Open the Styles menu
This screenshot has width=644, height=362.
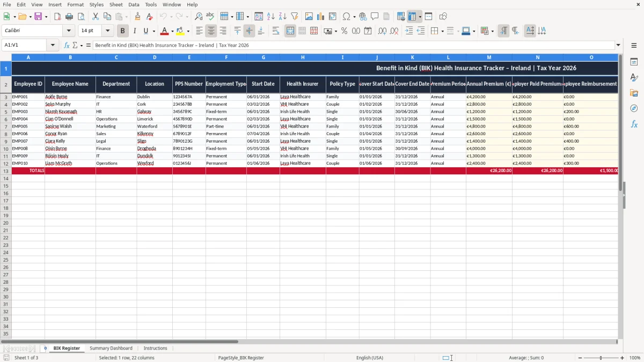click(97, 4)
